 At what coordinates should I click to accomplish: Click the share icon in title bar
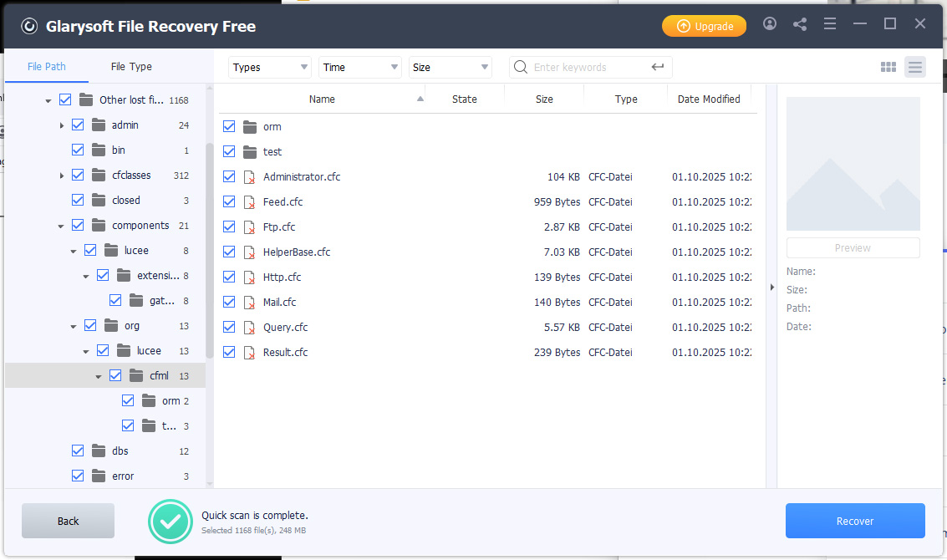800,24
